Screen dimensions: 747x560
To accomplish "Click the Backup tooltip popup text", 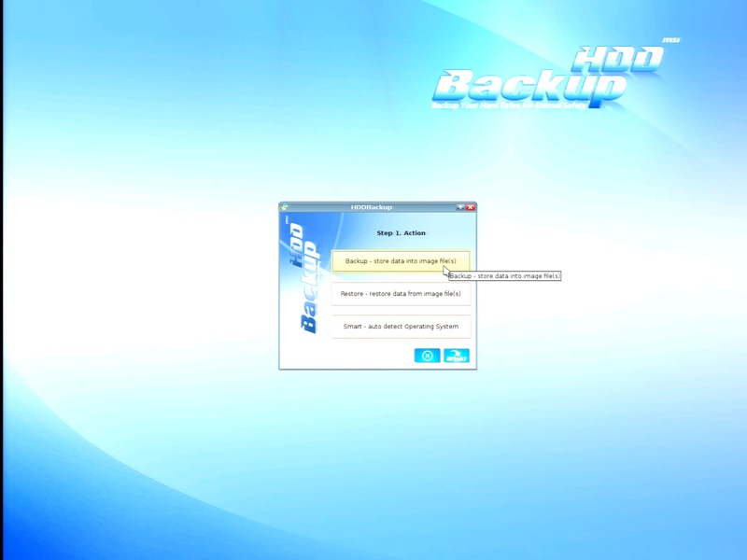I will coord(504,276).
